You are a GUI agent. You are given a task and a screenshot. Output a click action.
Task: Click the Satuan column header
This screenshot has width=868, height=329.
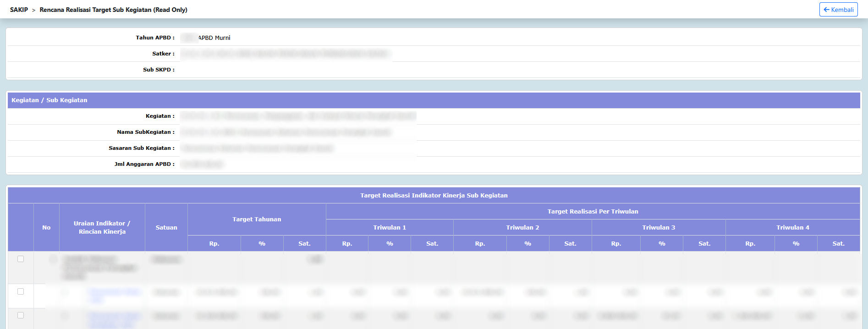click(x=166, y=227)
